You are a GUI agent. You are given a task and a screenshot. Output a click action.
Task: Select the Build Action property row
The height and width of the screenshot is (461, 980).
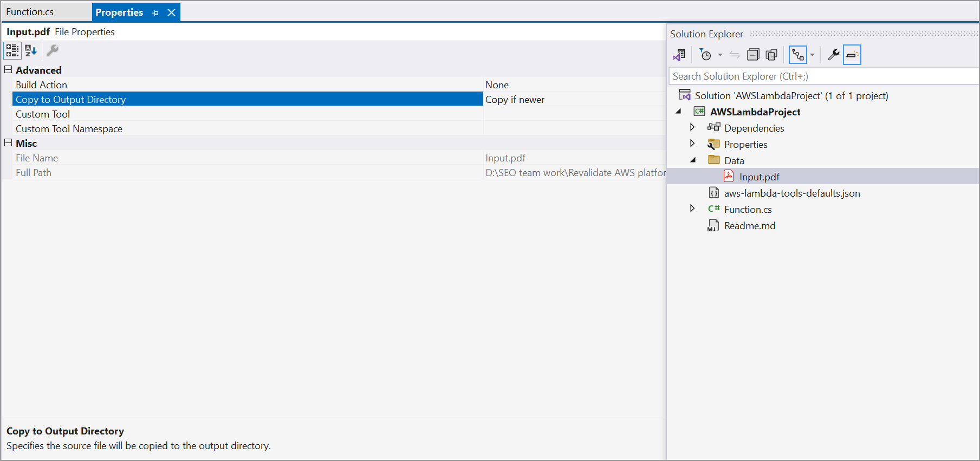(339, 85)
